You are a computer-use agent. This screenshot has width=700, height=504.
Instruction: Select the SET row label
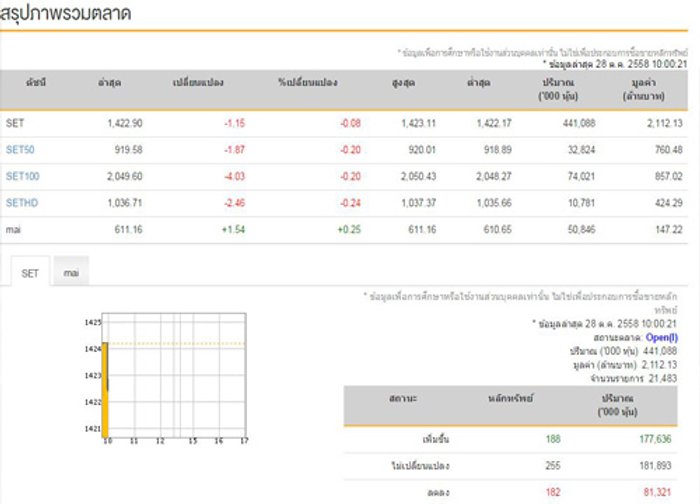pyautogui.click(x=15, y=123)
